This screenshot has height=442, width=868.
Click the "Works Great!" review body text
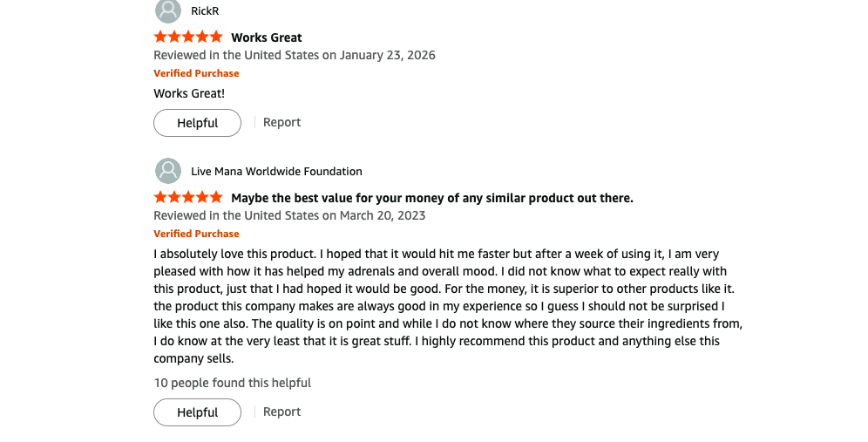click(189, 93)
